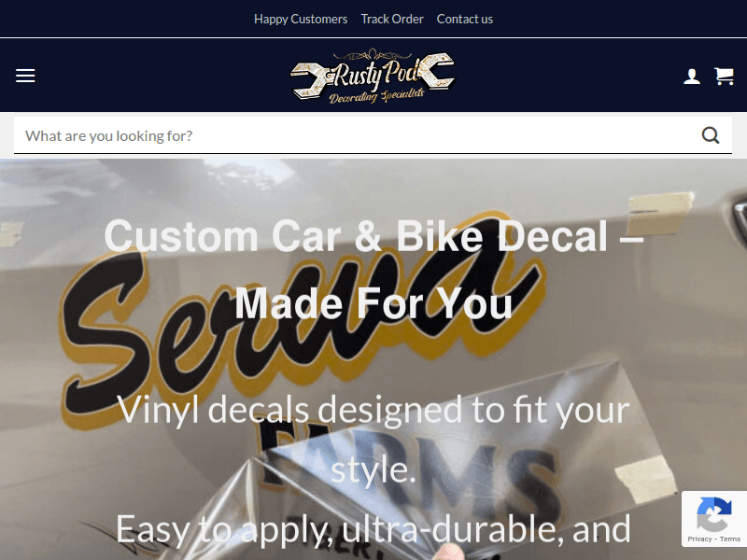Screen dimensions: 747x560
Task: Open the reCAPTCHA Privacy link
Action: click(x=699, y=539)
